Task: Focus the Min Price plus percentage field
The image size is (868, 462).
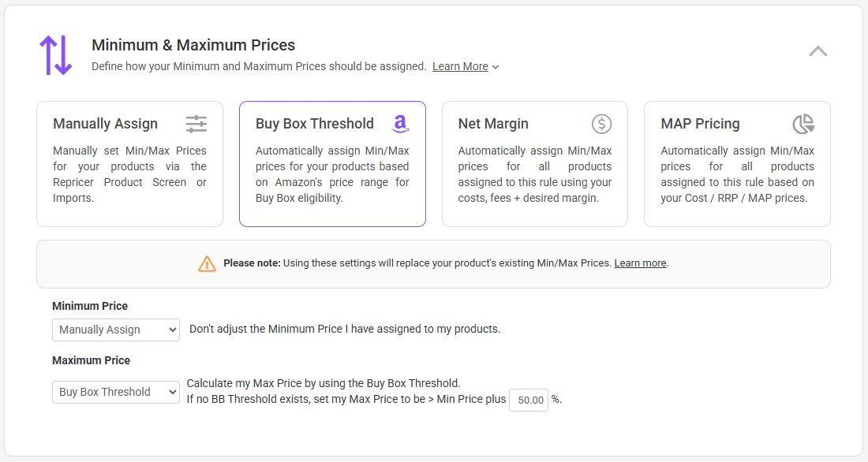Action: coord(528,400)
